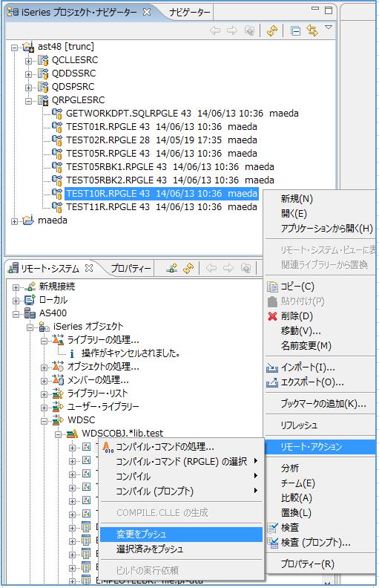Screen dimensions: 379x588
Task: Select TEST05RBK2.RPGLE member
Action: (170, 180)
